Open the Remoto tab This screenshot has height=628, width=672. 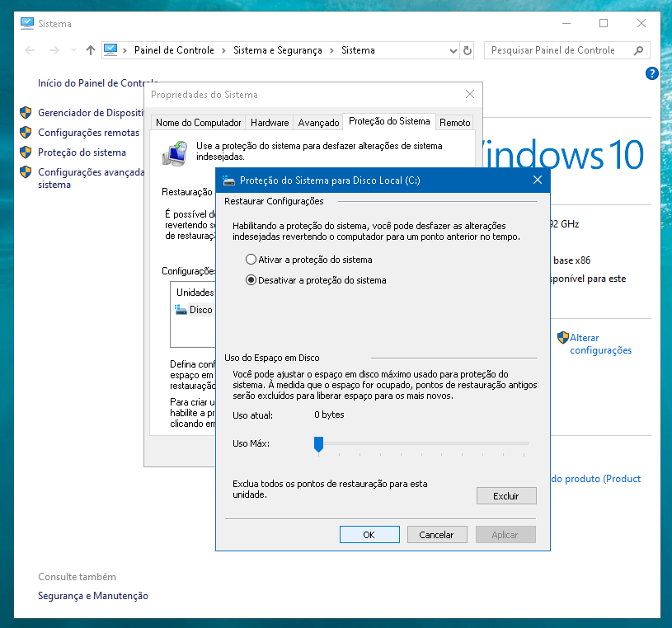(454, 123)
